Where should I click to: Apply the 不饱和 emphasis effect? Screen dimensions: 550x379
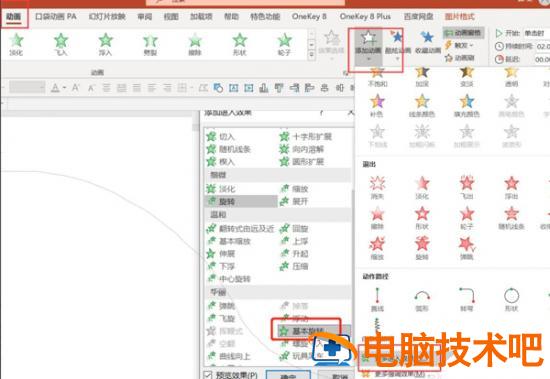377,77
